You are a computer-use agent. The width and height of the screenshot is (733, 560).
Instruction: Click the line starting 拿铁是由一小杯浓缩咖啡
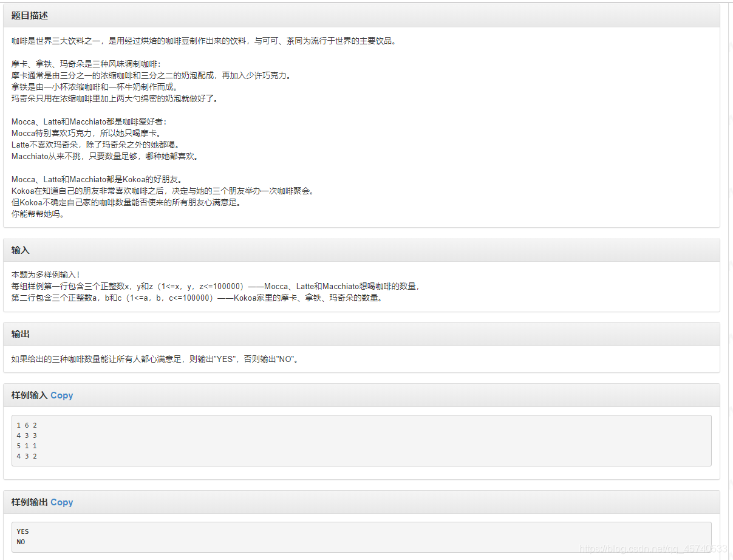pyautogui.click(x=94, y=87)
